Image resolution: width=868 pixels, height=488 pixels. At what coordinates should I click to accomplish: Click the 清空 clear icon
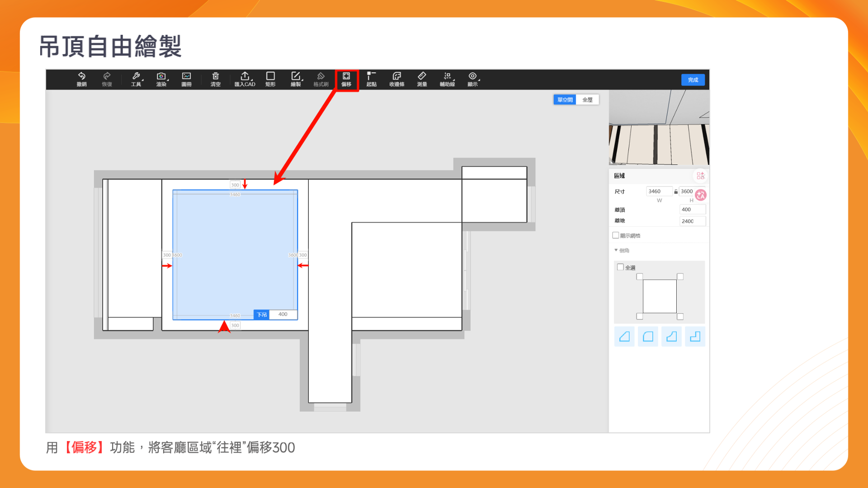(x=216, y=79)
